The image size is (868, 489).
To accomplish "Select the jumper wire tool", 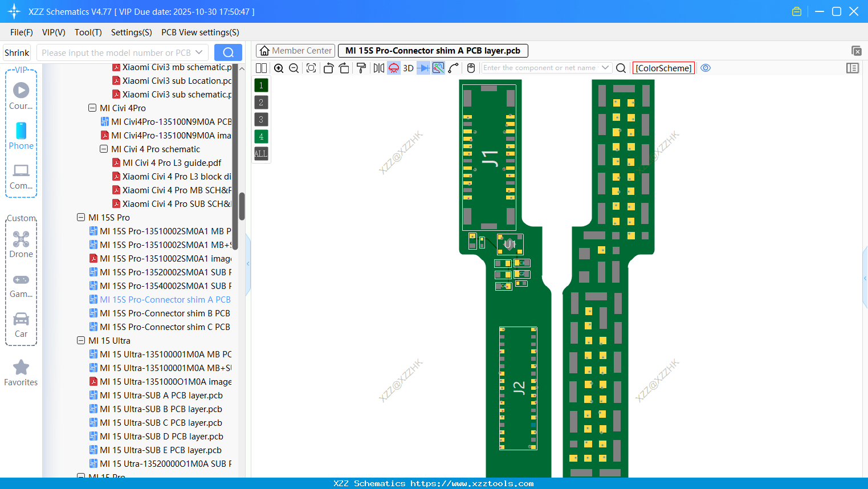I will 454,68.
